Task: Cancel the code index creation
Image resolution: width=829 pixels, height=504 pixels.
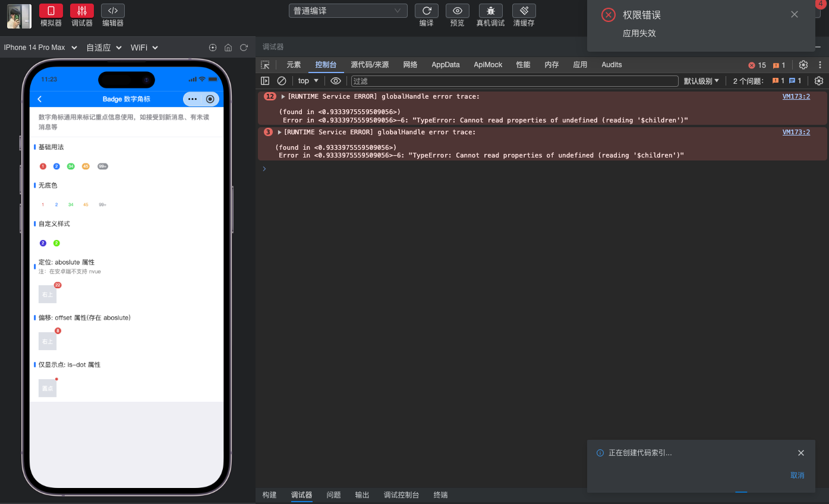Action: pos(797,475)
